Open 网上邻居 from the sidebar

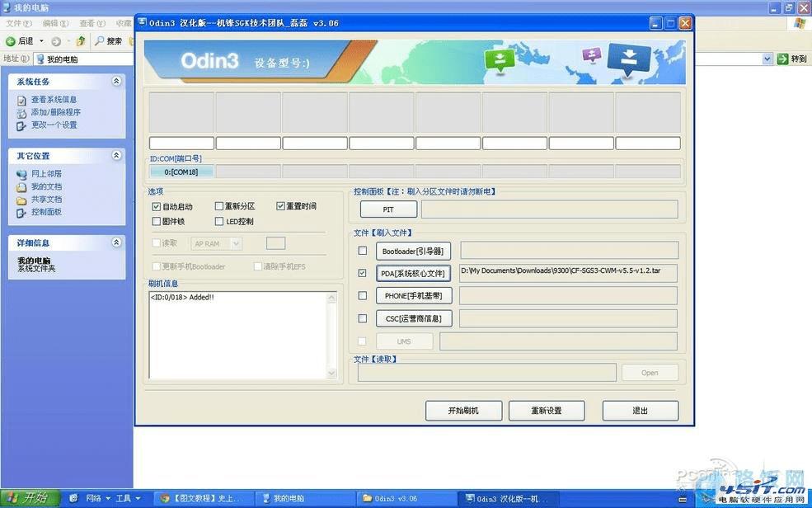click(x=47, y=174)
